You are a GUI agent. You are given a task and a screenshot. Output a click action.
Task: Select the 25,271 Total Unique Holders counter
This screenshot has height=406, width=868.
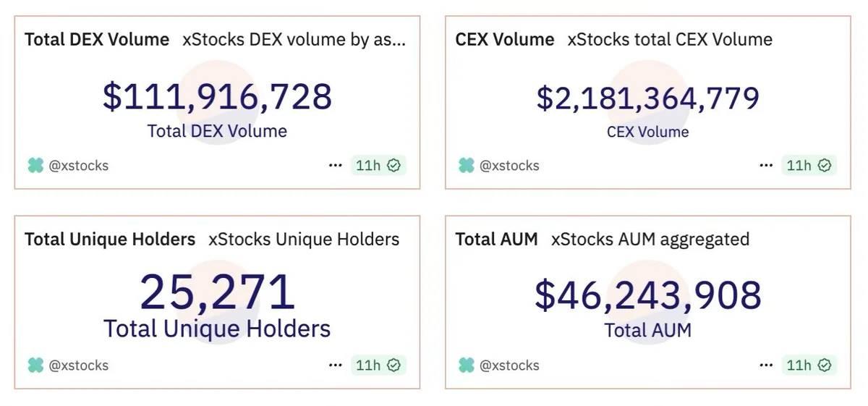point(217,292)
